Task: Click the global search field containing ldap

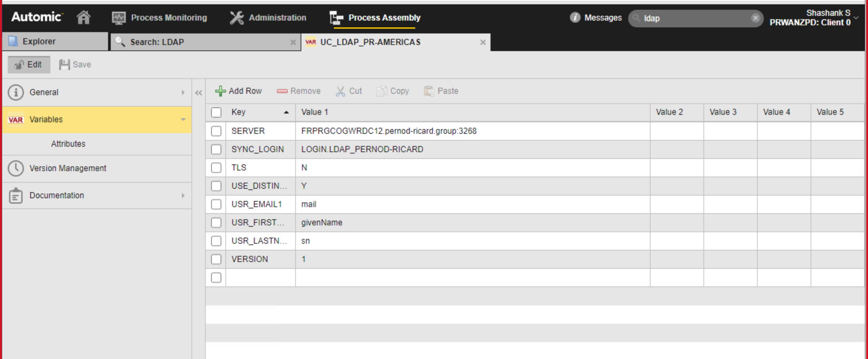Action: pos(695,18)
